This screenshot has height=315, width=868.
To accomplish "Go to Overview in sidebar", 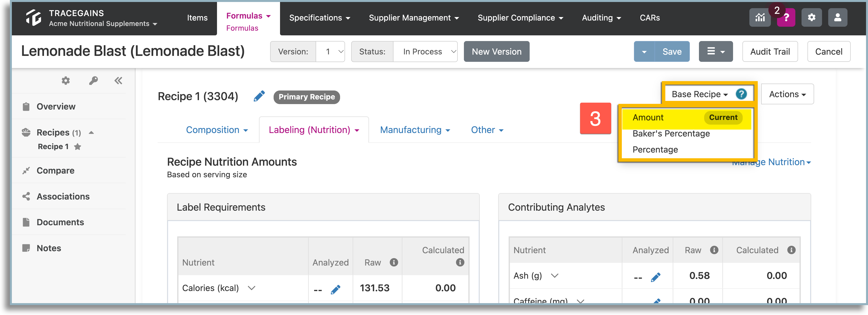I will click(56, 107).
